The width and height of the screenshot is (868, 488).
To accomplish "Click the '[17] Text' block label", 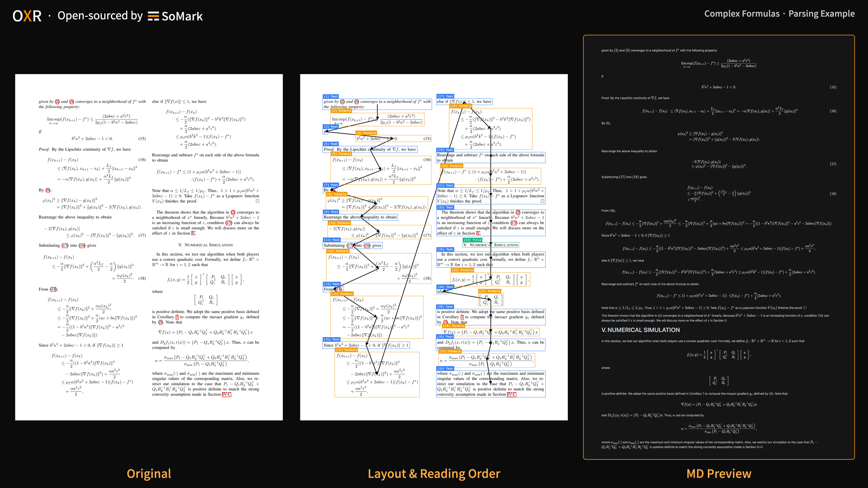I will [445, 96].
